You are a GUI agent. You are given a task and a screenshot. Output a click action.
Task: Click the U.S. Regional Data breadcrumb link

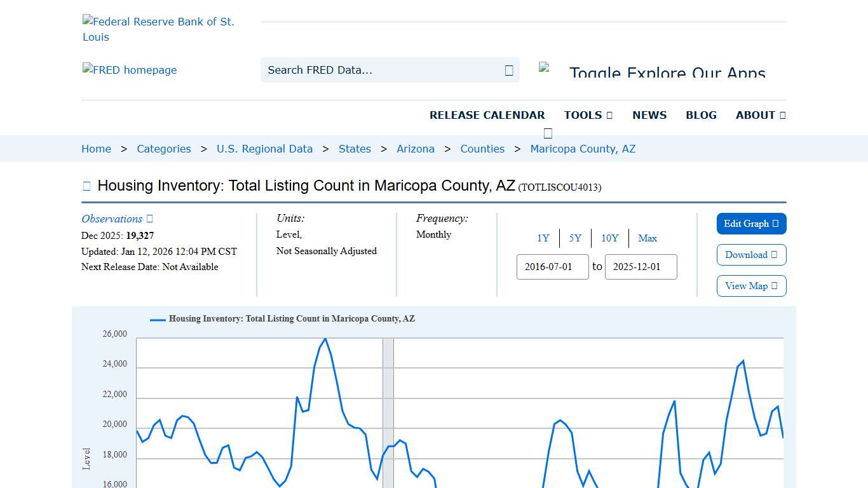(264, 149)
